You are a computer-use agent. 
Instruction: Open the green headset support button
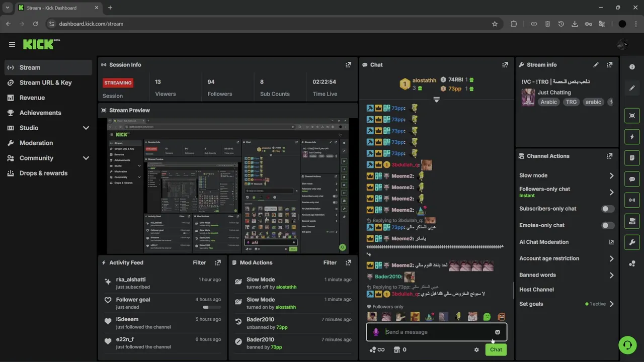[627, 345]
